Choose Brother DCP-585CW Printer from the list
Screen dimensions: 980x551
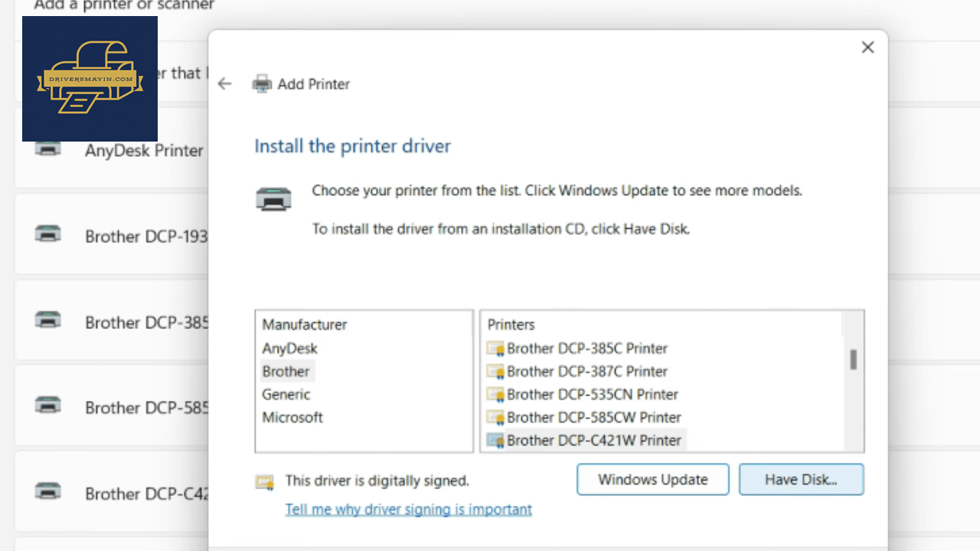pyautogui.click(x=594, y=417)
